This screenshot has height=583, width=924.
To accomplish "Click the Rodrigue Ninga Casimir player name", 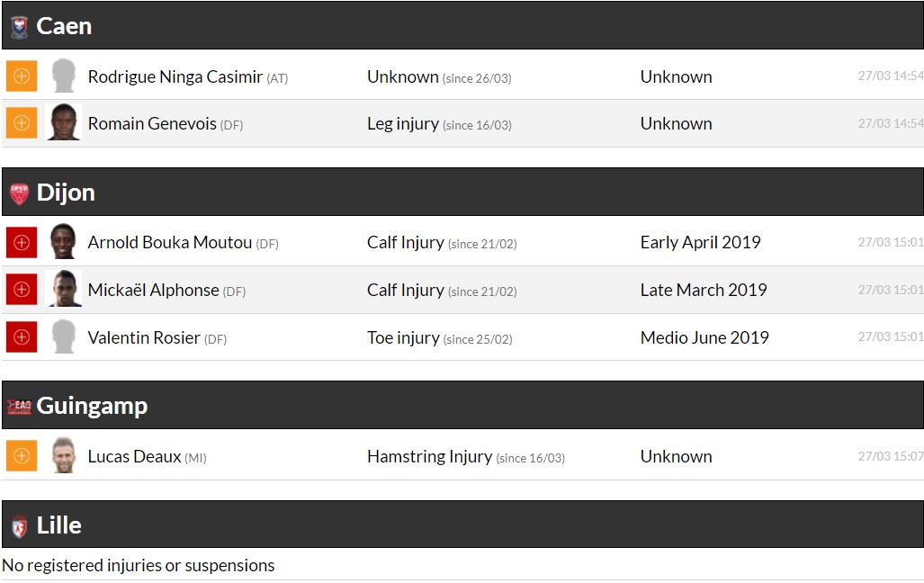I will click(175, 76).
